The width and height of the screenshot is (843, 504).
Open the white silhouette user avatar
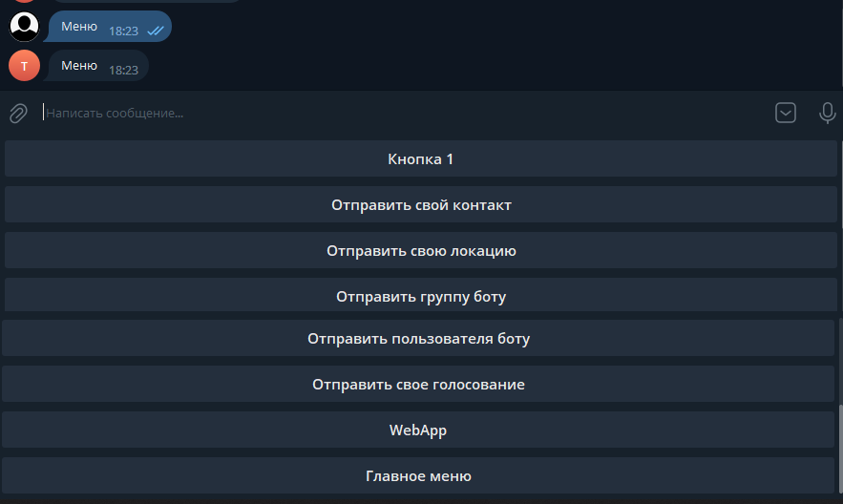[24, 27]
